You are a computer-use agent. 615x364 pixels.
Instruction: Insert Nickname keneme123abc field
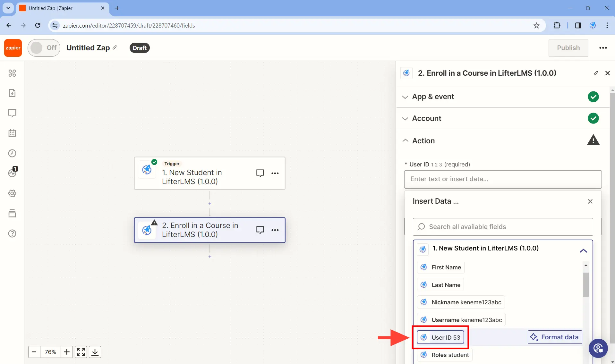(461, 302)
